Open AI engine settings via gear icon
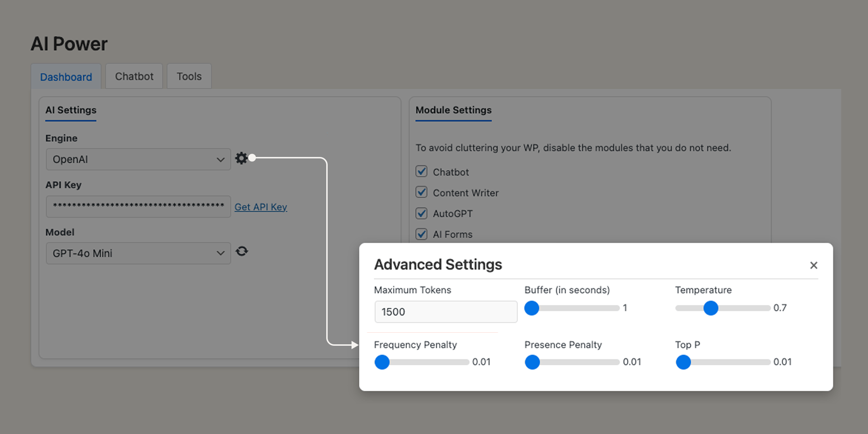868x434 pixels. [242, 158]
